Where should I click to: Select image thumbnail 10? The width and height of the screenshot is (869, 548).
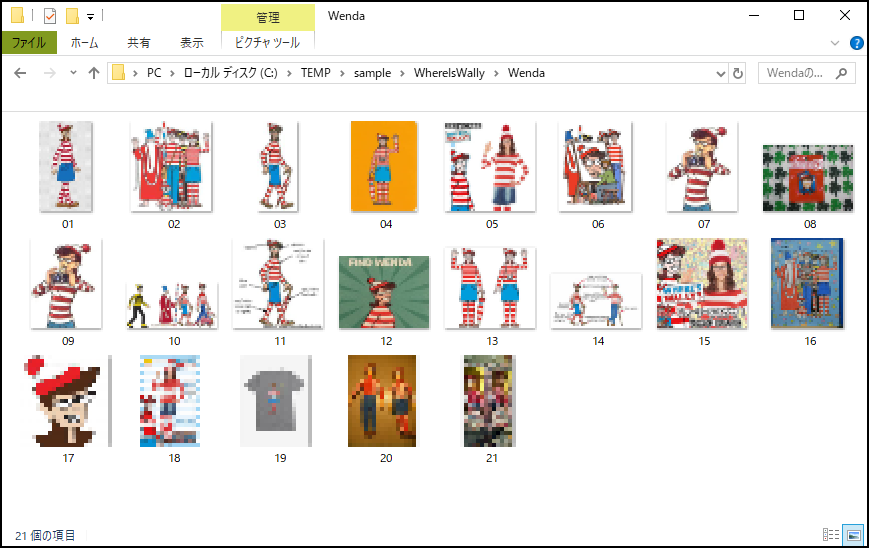coord(172,305)
